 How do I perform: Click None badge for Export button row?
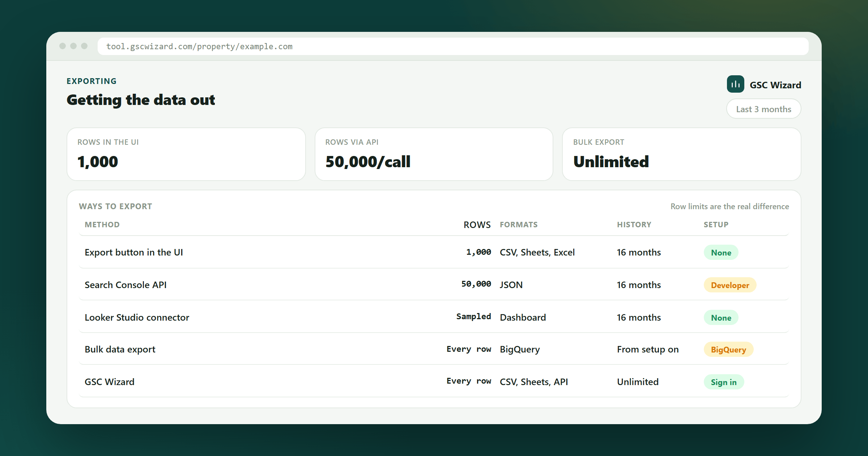pyautogui.click(x=721, y=253)
